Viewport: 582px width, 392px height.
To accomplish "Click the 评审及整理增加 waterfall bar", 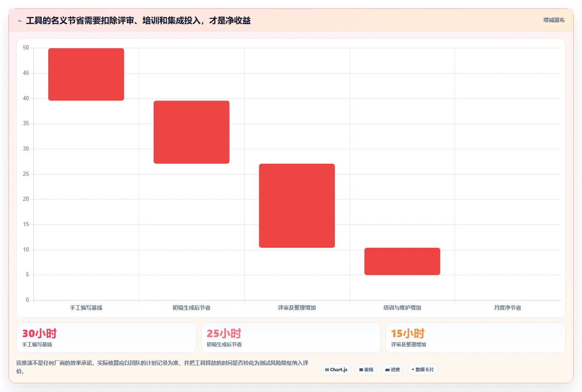I will pos(297,206).
